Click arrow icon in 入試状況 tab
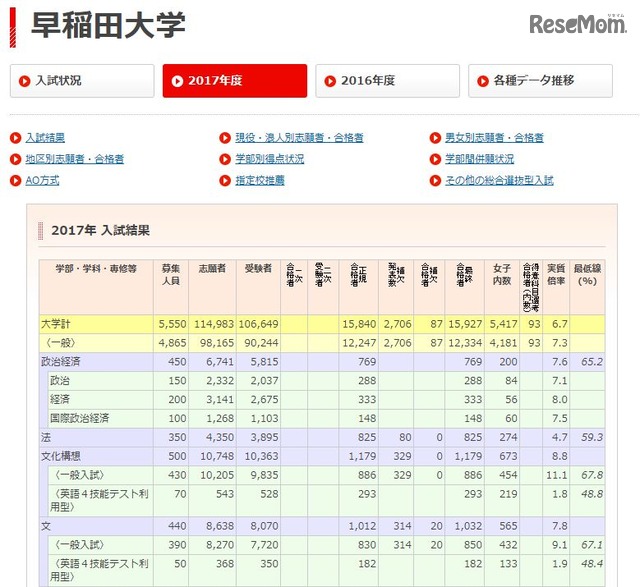This screenshot has width=640, height=587. coord(24,81)
